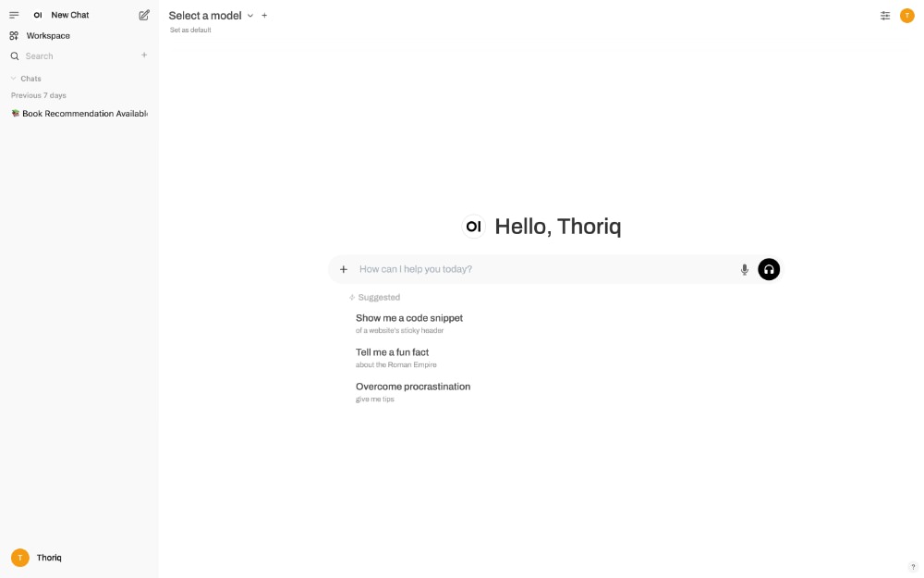924x578 pixels.
Task: Click the pencil new chat icon
Action: point(144,16)
